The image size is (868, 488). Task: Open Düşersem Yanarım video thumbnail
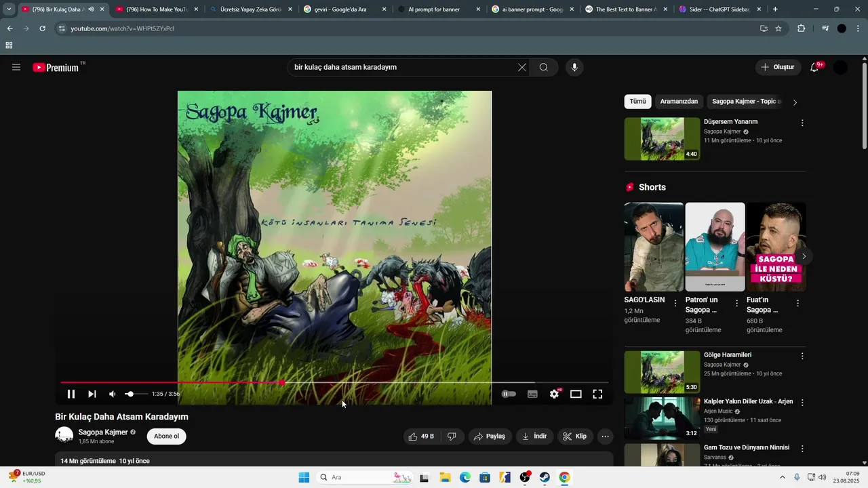pos(663,139)
